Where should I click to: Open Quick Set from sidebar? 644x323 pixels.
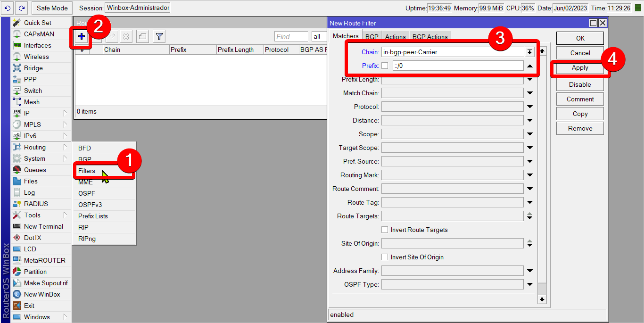click(41, 23)
